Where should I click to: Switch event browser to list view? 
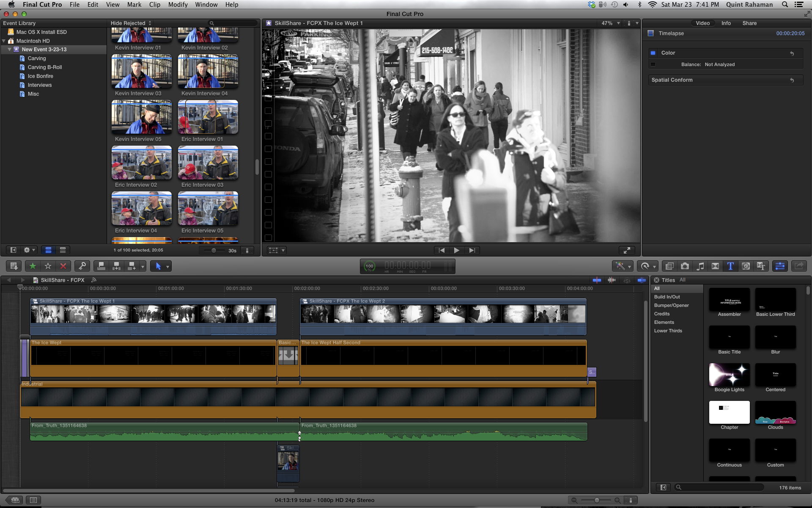[63, 250]
